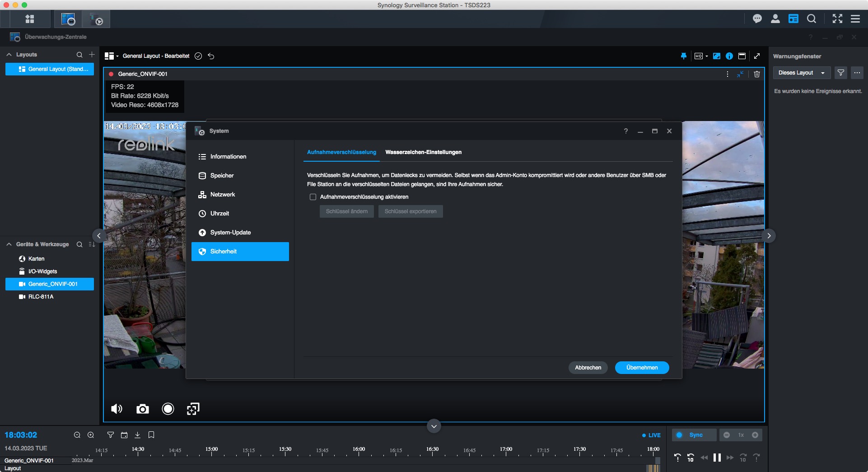Mute the camera audio speaker icon
868x472 pixels.
coord(117,409)
